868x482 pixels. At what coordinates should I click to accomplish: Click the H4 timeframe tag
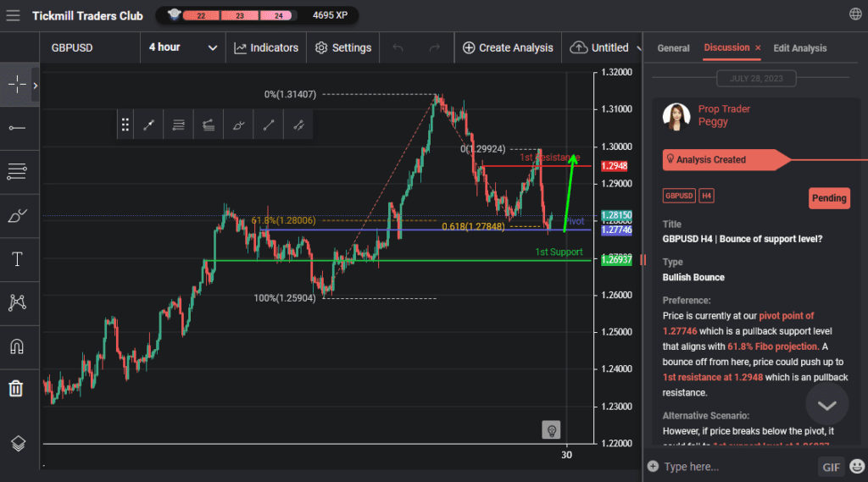(706, 196)
